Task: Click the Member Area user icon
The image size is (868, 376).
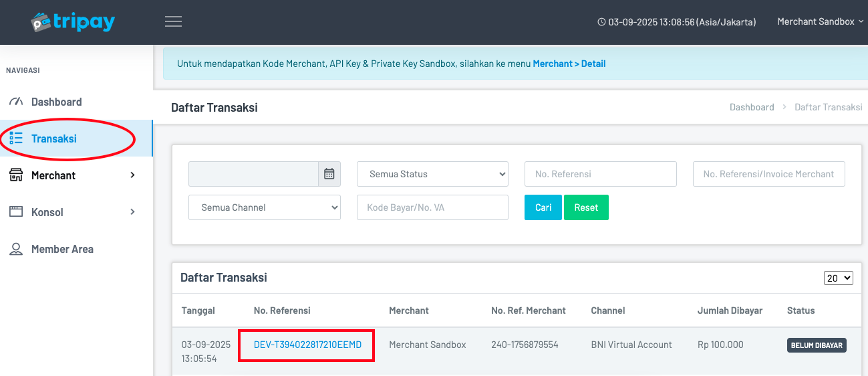Action: coord(16,249)
